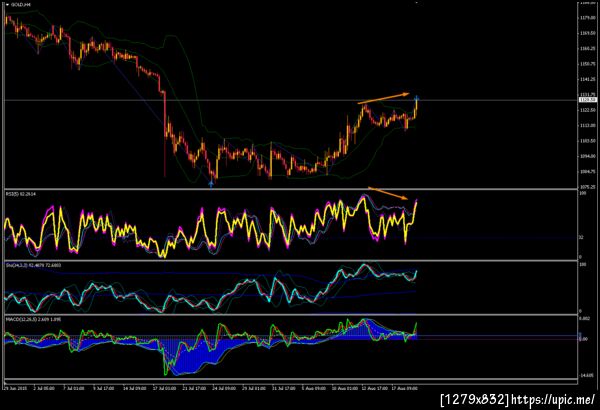Click the 14 Jul 09:00 time label

pos(134,388)
